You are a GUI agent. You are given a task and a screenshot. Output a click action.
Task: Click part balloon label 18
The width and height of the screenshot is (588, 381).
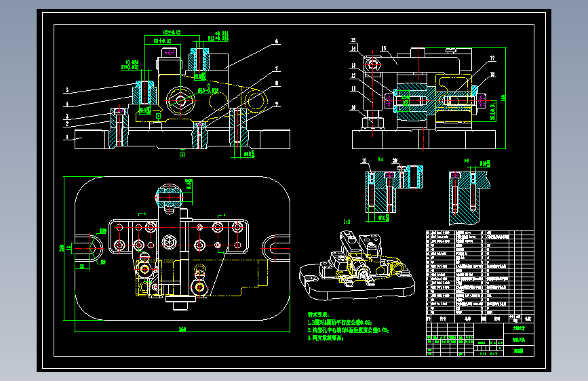pos(492,75)
